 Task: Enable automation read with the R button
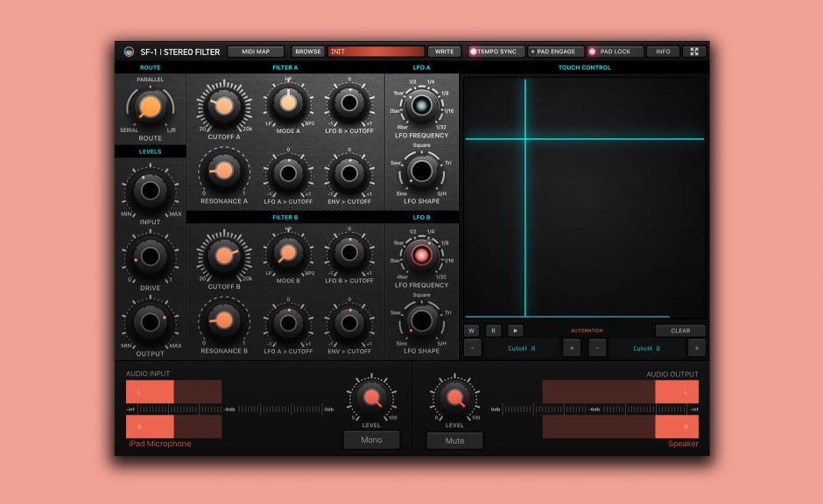pos(494,330)
